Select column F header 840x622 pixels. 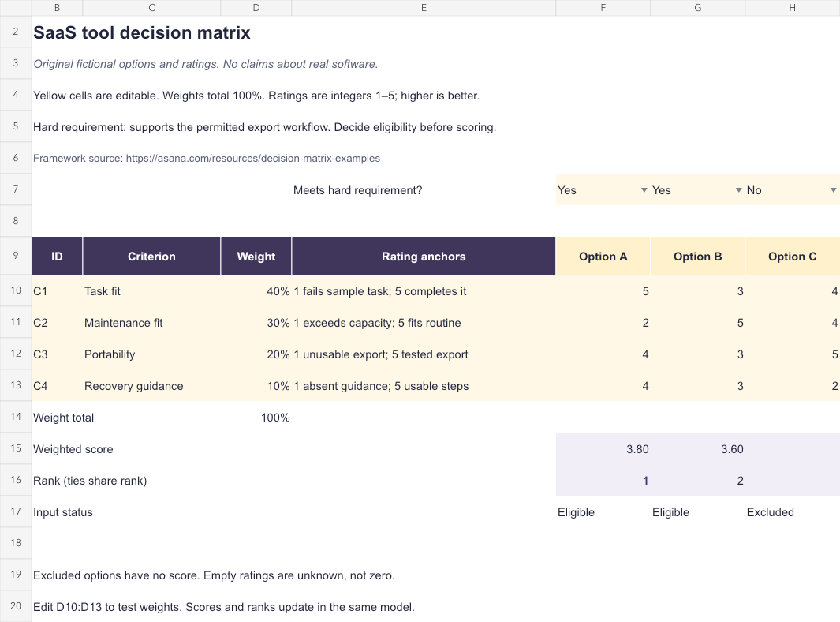[x=603, y=8]
